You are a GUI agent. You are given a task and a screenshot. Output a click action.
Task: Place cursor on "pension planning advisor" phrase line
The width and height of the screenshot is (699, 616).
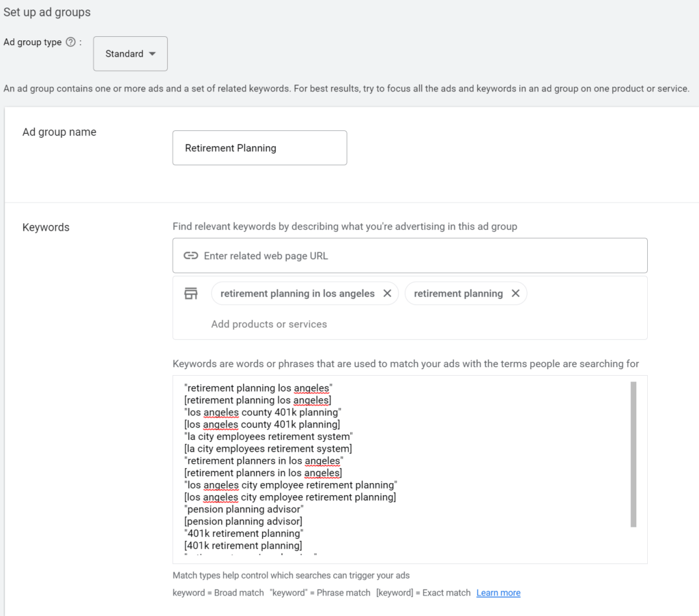(244, 510)
